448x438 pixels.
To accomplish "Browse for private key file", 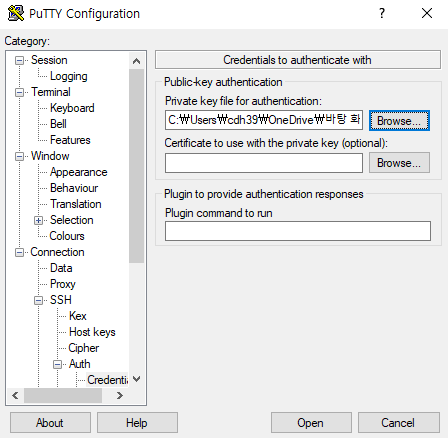I will tap(399, 121).
